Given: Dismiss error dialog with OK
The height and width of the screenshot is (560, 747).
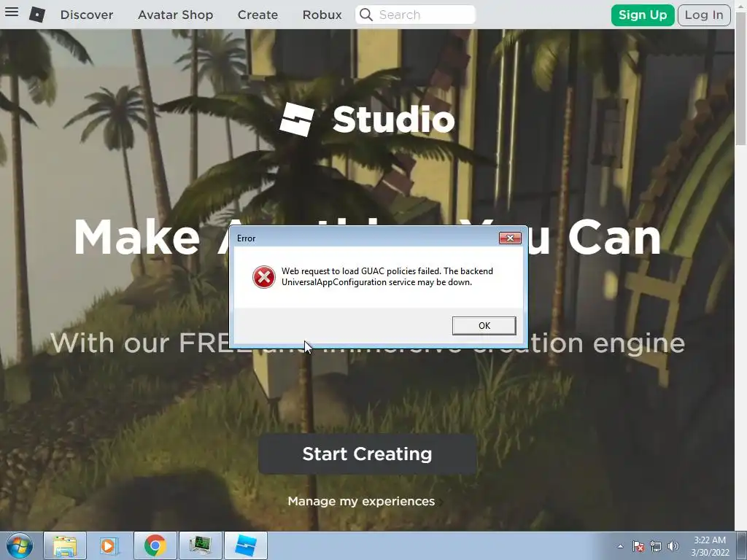Looking at the screenshot, I should pyautogui.click(x=484, y=326).
